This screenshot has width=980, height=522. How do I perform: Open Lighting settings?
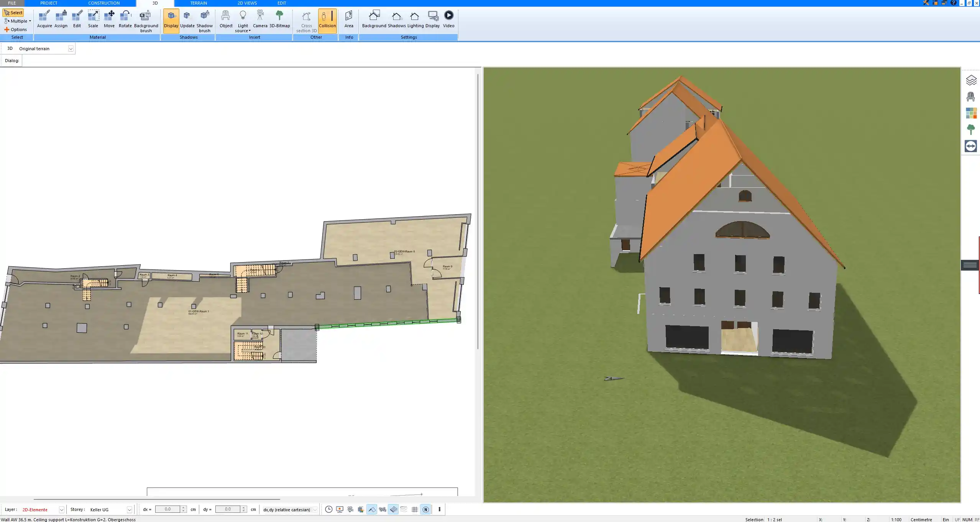coord(415,19)
